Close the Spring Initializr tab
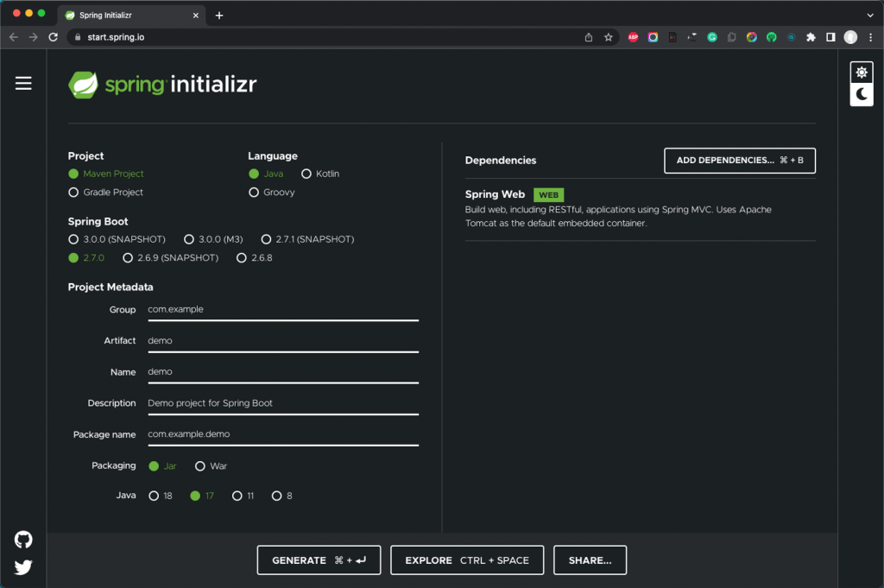This screenshot has height=588, width=884. [196, 16]
